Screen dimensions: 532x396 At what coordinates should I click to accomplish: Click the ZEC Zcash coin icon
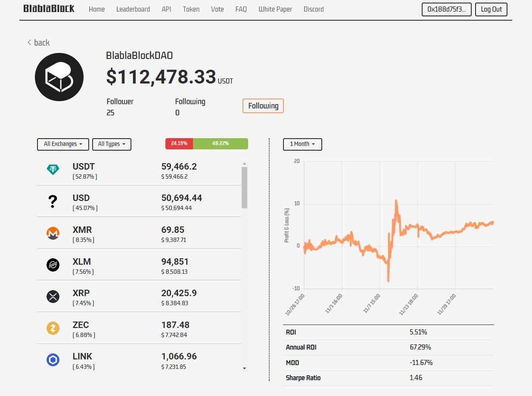tap(53, 328)
